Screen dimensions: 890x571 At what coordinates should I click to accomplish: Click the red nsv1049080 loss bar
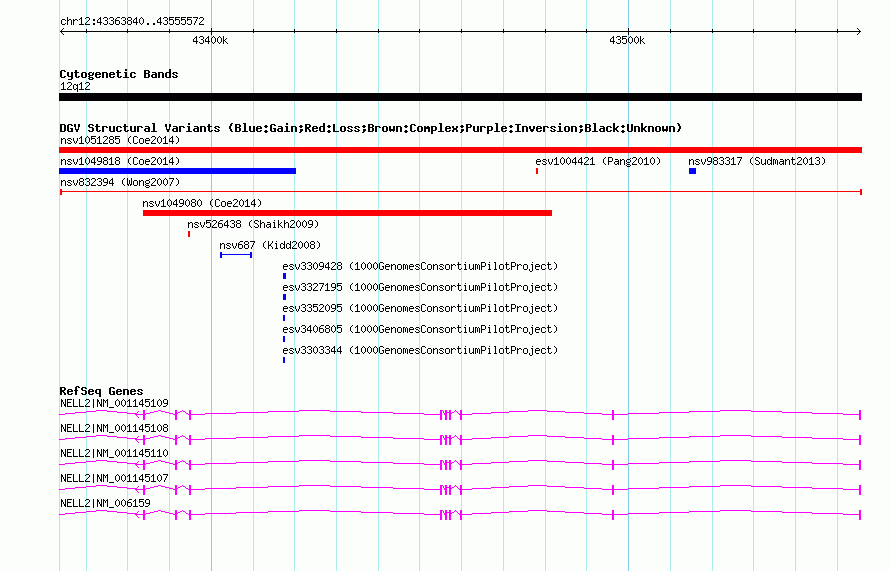(347, 213)
